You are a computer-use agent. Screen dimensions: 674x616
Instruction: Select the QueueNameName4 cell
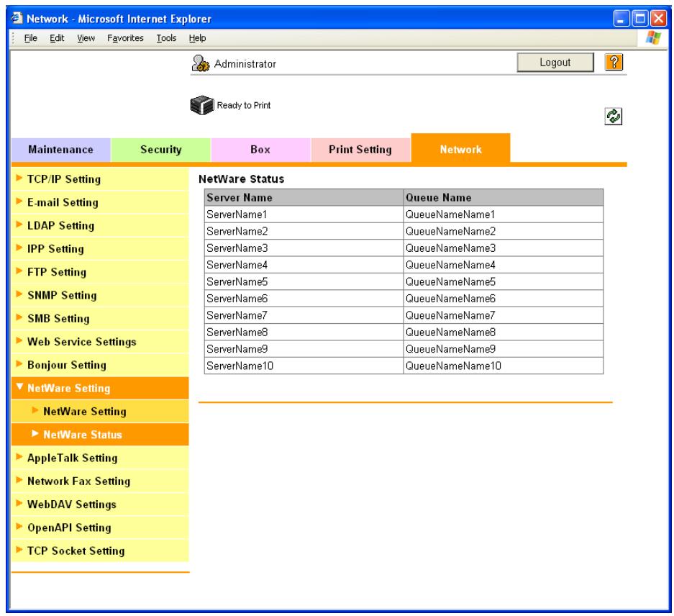504,265
